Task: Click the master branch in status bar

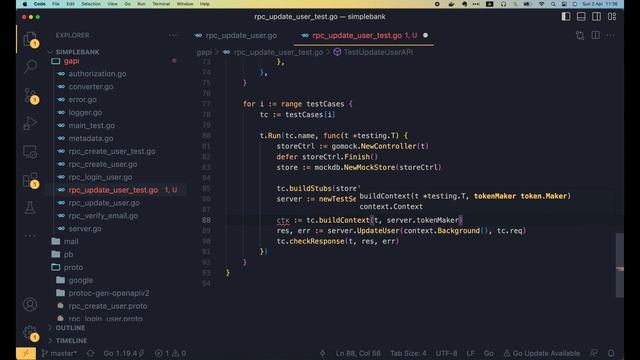Action: 60,353
